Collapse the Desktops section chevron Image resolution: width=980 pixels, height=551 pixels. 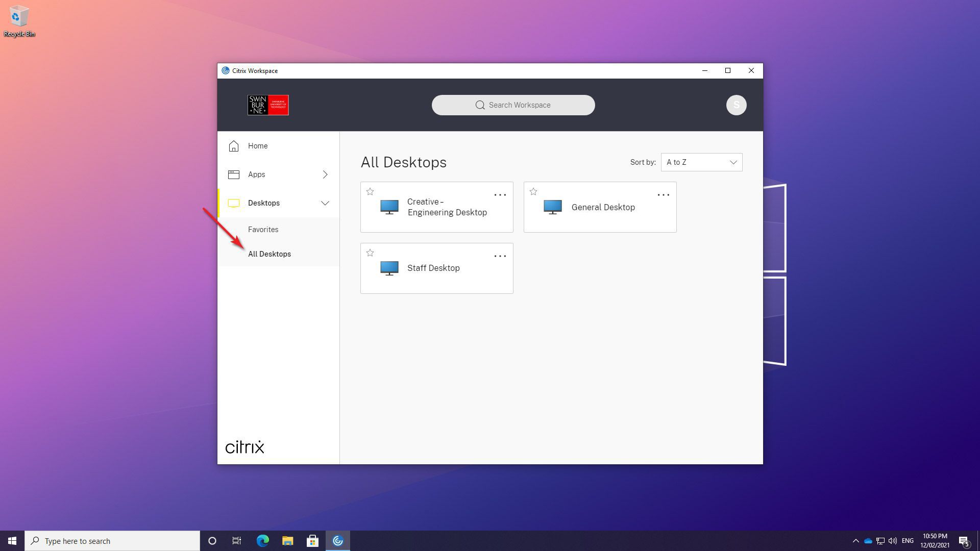pos(325,203)
